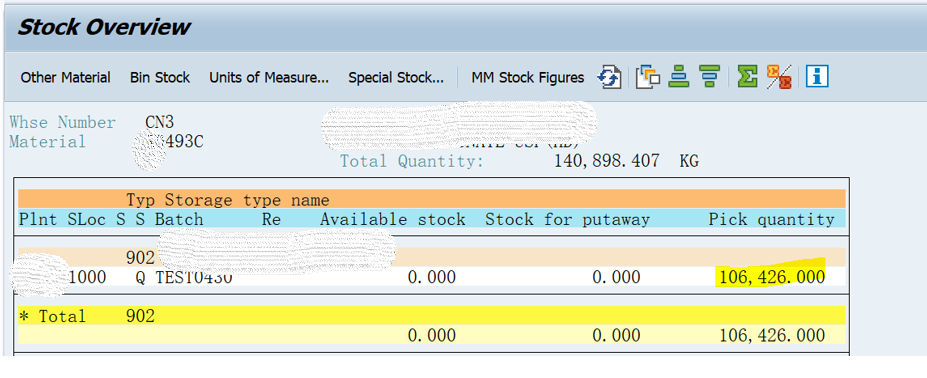This screenshot has width=927, height=378.
Task: Click the blue information icon
Action: point(818,77)
